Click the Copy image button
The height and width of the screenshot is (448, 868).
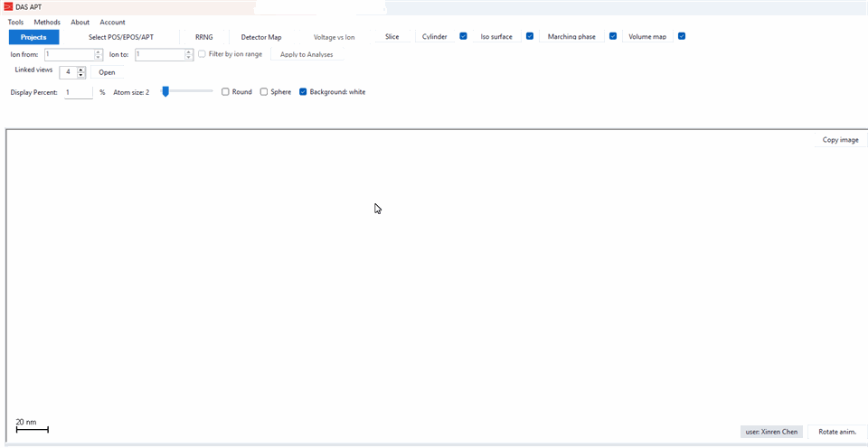[840, 140]
